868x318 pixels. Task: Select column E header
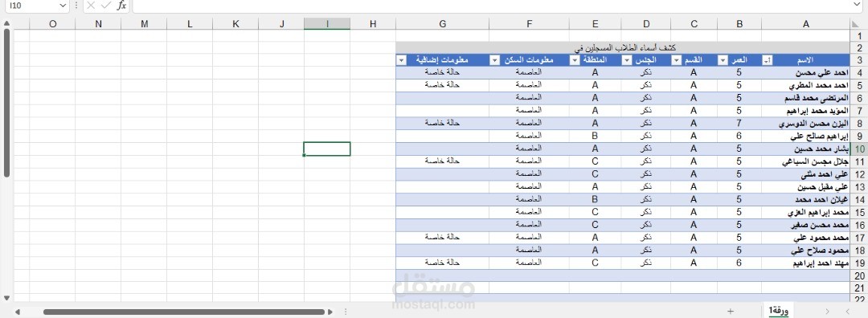(x=595, y=24)
